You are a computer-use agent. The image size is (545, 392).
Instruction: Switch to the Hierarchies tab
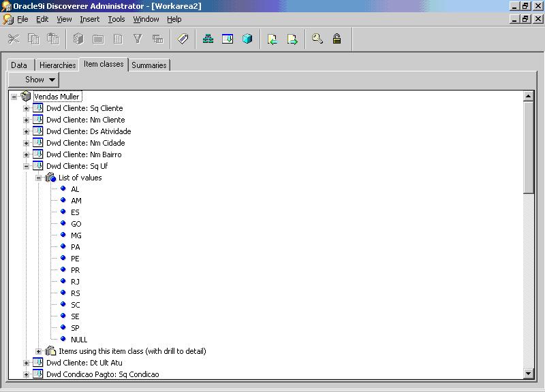pos(57,65)
